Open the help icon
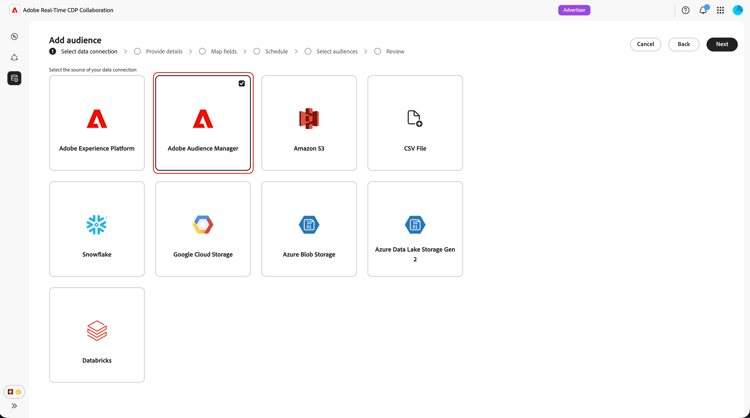The width and height of the screenshot is (750, 418). (x=685, y=10)
